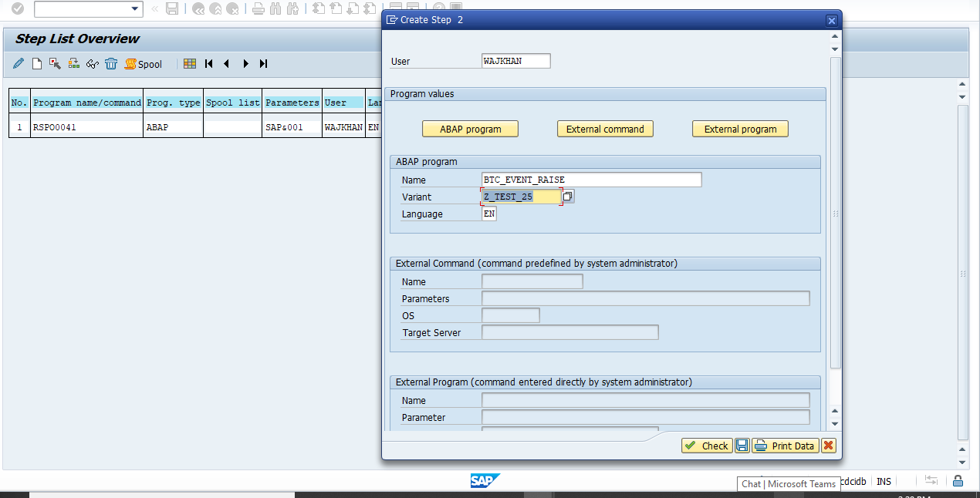Jump to first page arrow icon
Screen dimensions: 980x498
coord(209,64)
